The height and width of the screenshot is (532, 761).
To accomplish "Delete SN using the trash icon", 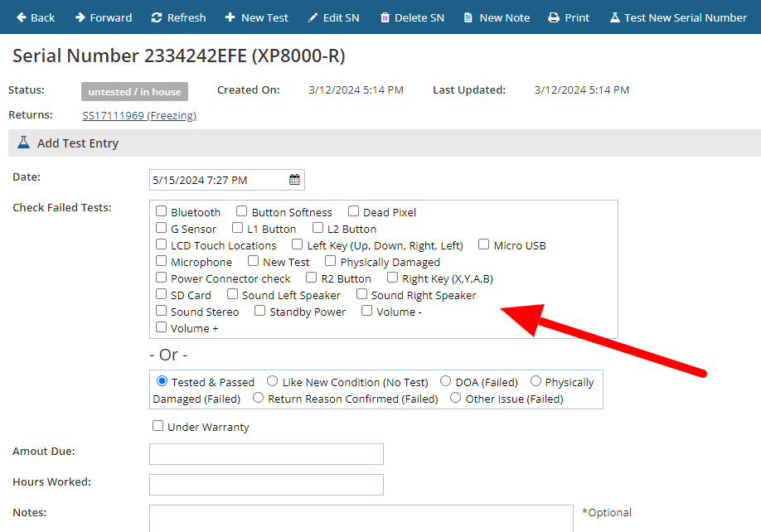I will (x=411, y=17).
